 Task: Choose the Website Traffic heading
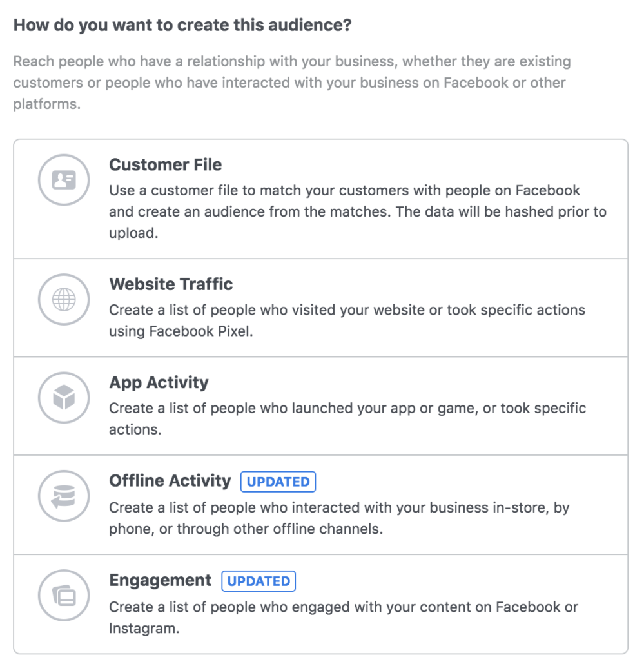point(171,284)
